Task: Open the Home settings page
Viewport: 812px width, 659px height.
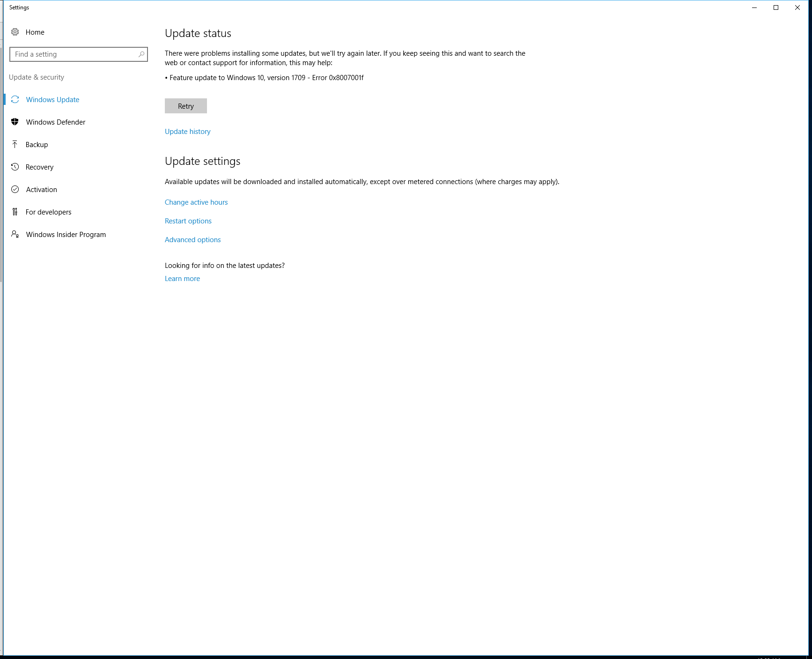Action: coord(35,32)
